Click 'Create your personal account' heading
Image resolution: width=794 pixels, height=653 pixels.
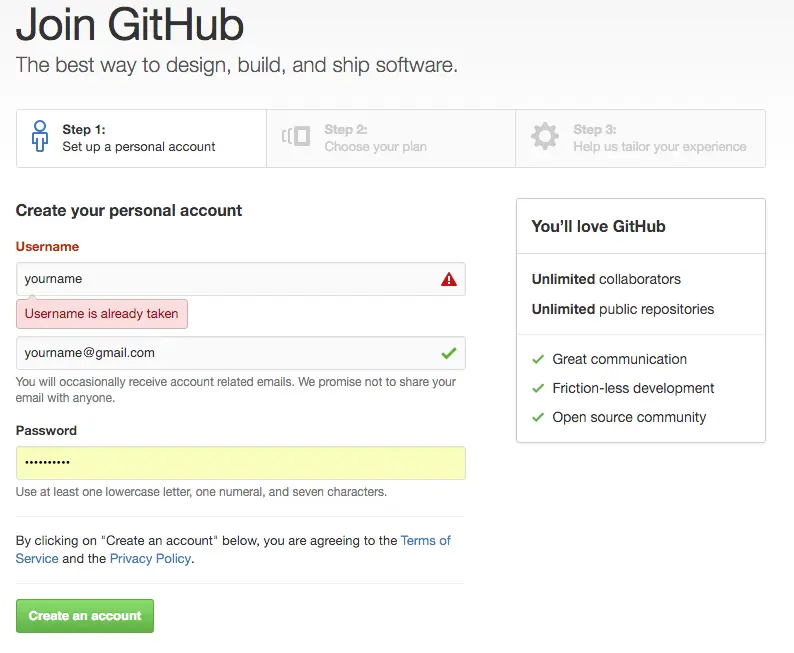(129, 211)
